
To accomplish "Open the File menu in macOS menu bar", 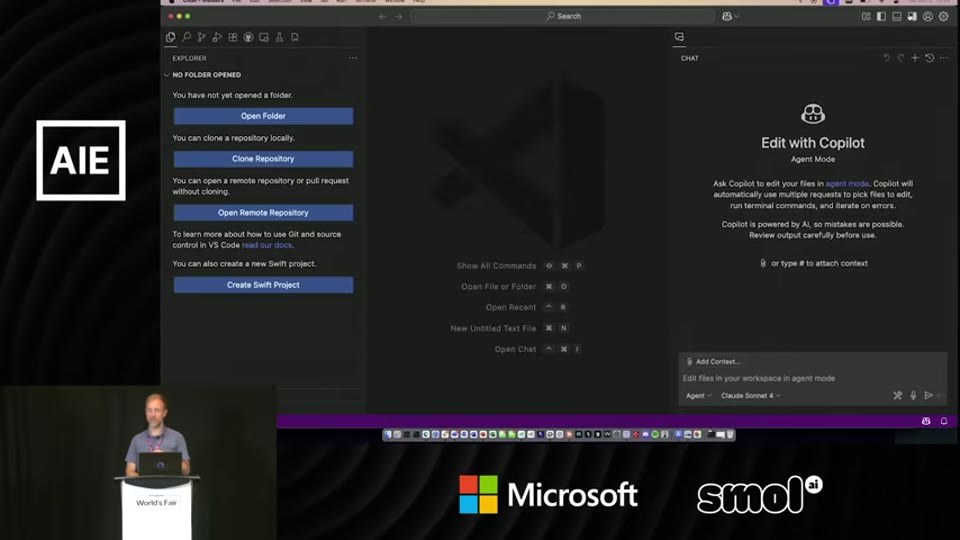I will [x=236, y=1].
